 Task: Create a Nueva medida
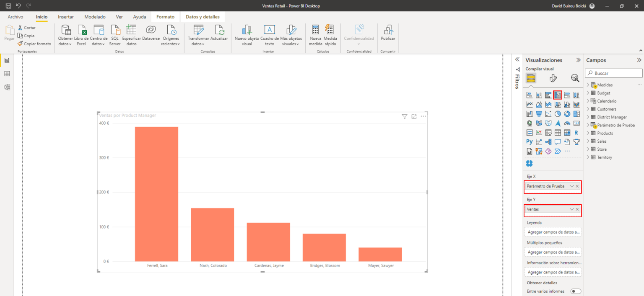[x=316, y=35]
